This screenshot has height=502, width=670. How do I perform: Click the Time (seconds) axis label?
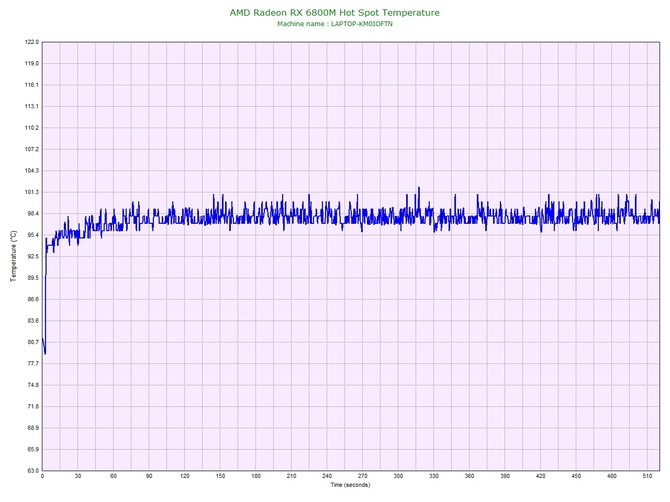[x=350, y=485]
